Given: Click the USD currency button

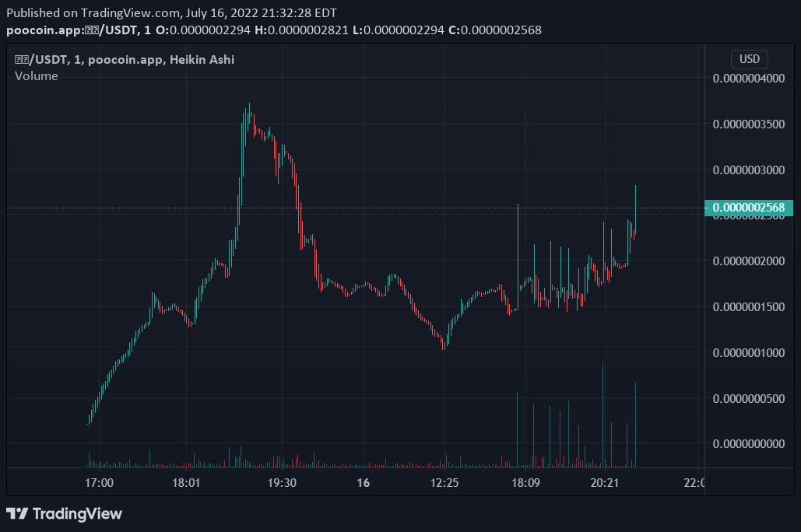Looking at the screenshot, I should click(x=749, y=59).
